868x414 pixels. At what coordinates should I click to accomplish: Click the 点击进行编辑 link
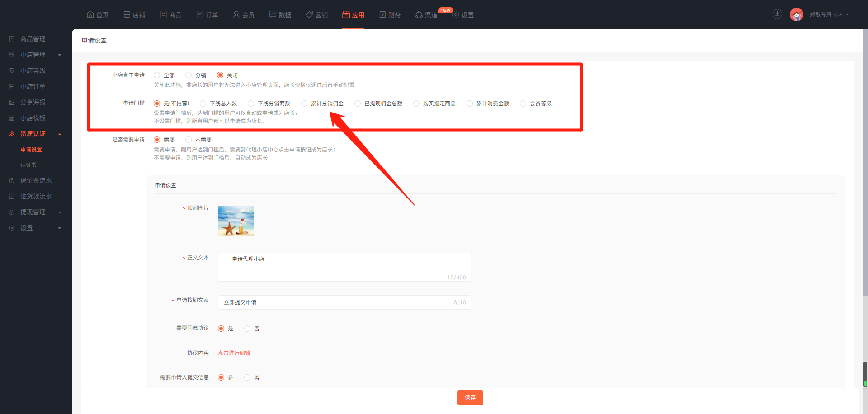[234, 353]
